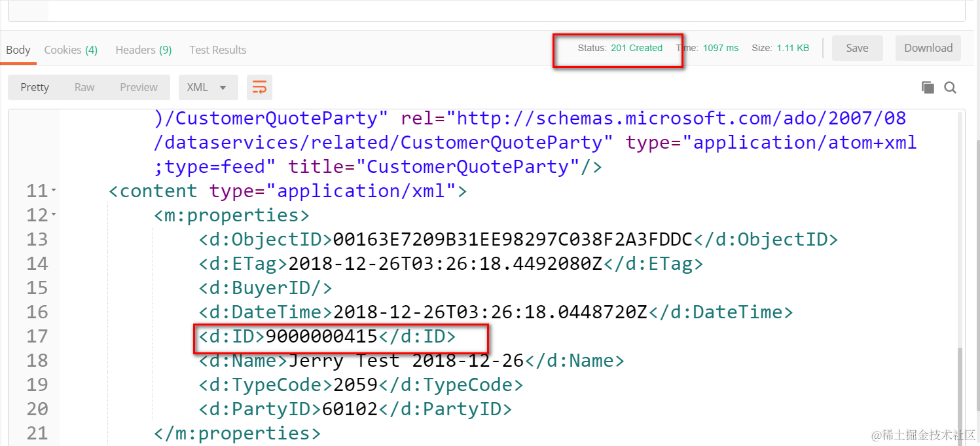Open the Test Results tab
The image size is (980, 446).
(218, 50)
